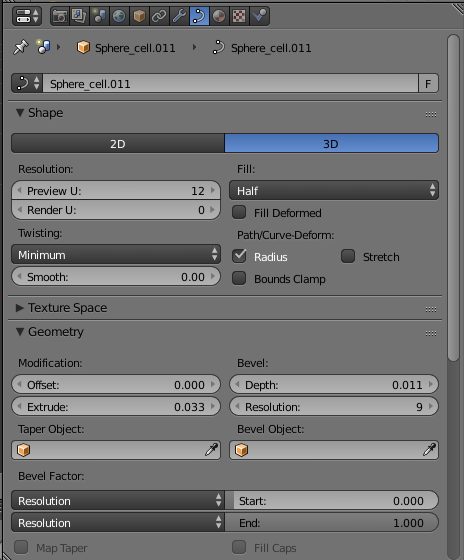This screenshot has width=464, height=560.
Task: Click the F fake user button
Action: pos(428,84)
